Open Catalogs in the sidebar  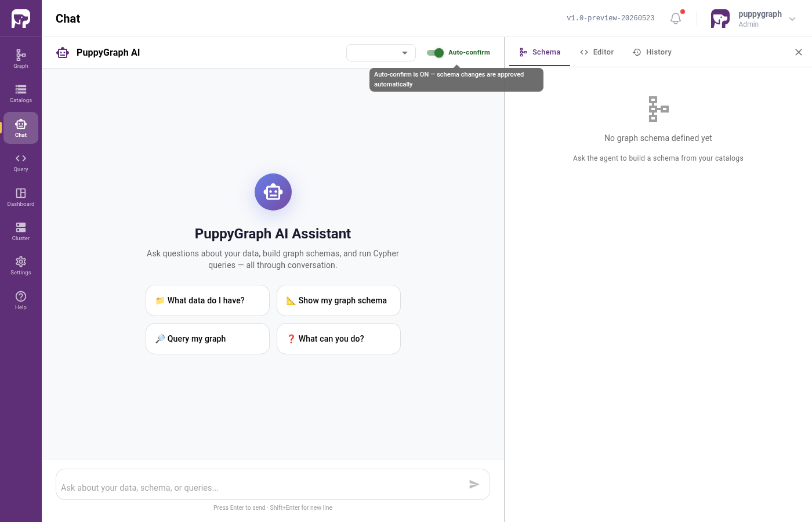point(21,93)
